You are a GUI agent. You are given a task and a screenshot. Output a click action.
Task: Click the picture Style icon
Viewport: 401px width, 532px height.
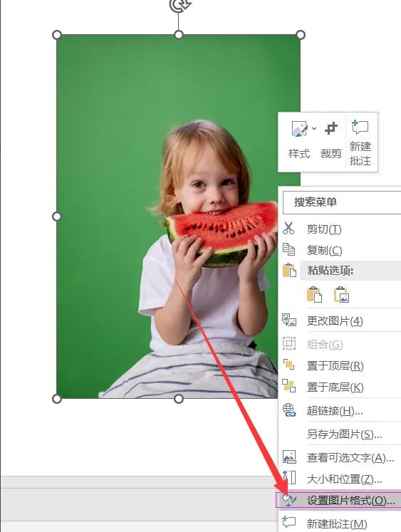click(x=300, y=130)
